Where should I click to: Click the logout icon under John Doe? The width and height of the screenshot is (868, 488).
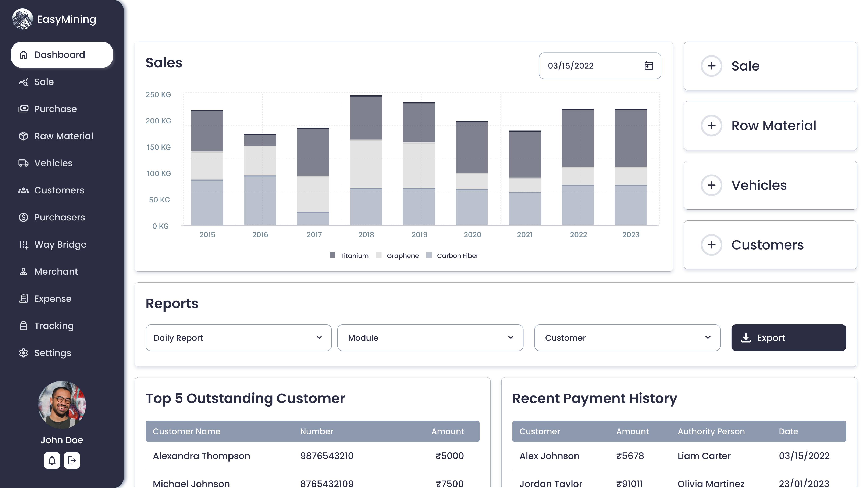pyautogui.click(x=72, y=460)
